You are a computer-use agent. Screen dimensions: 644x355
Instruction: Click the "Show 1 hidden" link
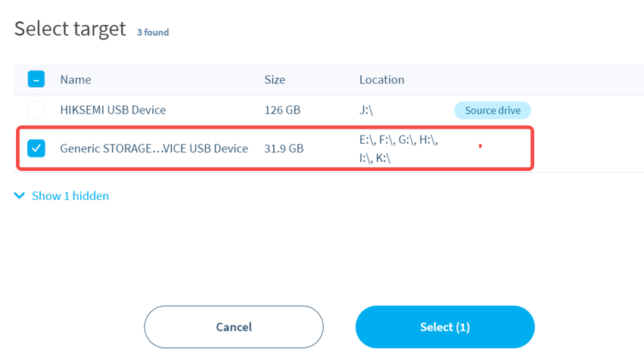pyautogui.click(x=70, y=196)
